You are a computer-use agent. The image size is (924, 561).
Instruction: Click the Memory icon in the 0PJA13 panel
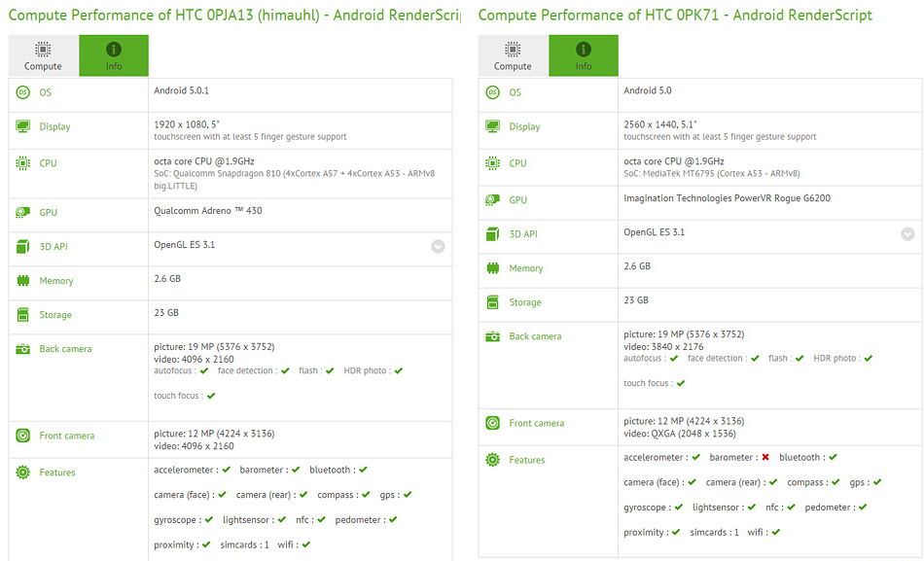(23, 280)
